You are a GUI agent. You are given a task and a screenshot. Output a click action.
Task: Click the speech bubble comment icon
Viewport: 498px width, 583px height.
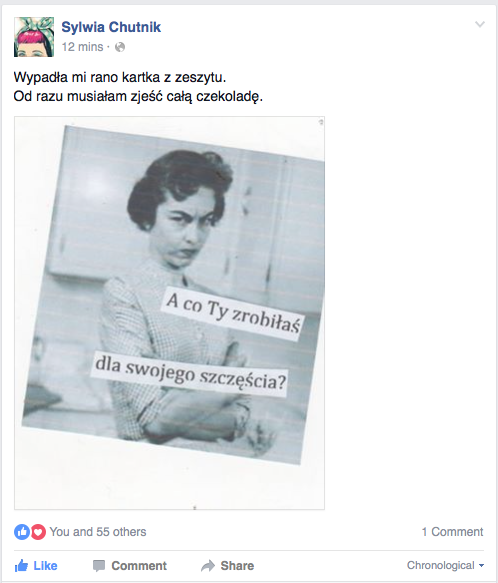pyautogui.click(x=99, y=566)
